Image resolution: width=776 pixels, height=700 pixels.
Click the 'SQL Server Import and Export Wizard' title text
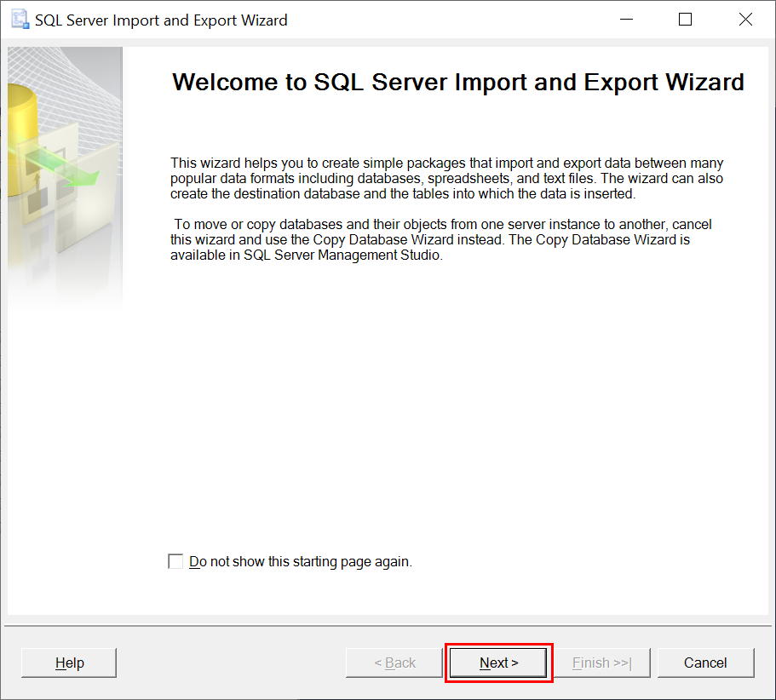pos(161,20)
